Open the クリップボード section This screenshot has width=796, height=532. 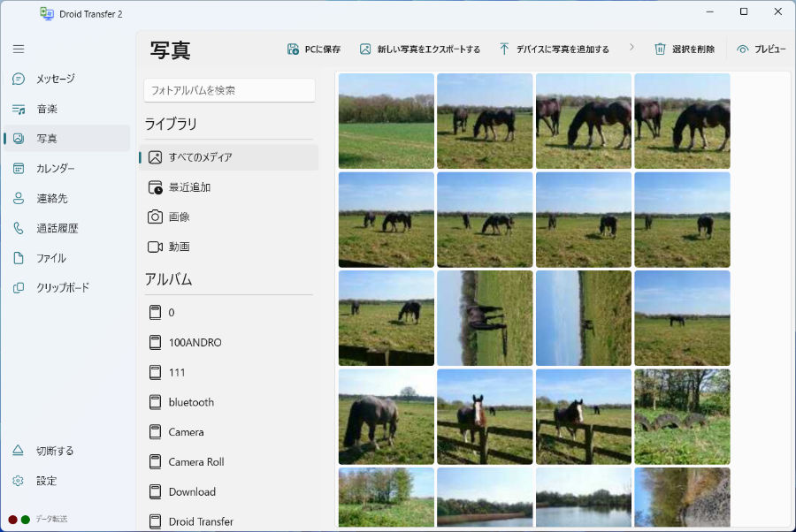pyautogui.click(x=62, y=287)
